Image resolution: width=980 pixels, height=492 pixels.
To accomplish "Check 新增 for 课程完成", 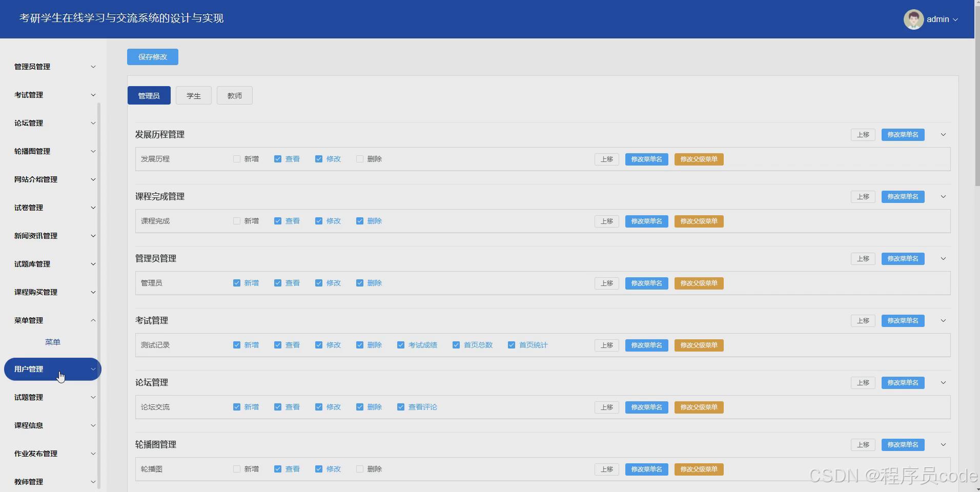I will (237, 221).
